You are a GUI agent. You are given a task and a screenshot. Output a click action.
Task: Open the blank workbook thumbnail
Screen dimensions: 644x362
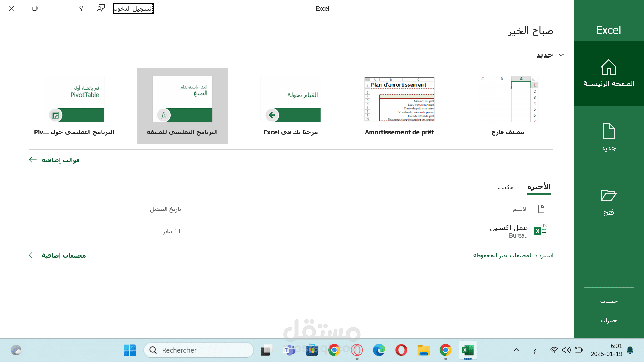(508, 99)
